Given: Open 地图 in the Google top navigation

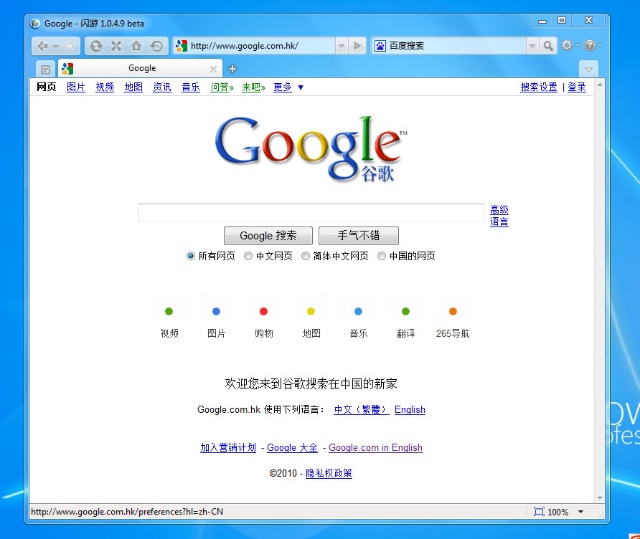Looking at the screenshot, I should tap(133, 87).
